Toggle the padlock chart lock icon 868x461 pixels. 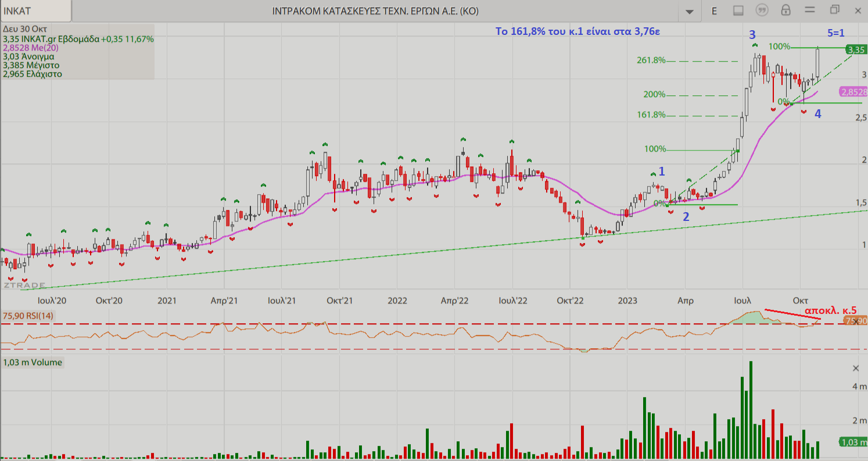[785, 10]
